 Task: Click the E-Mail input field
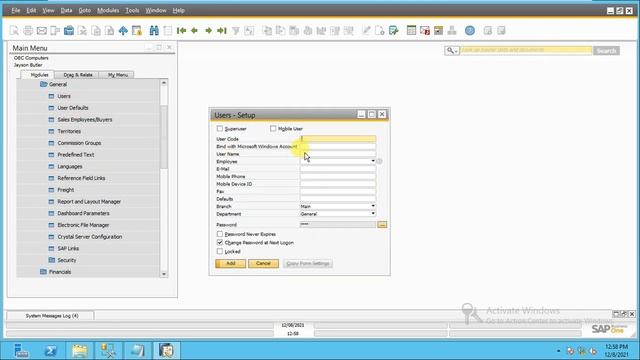coord(338,169)
